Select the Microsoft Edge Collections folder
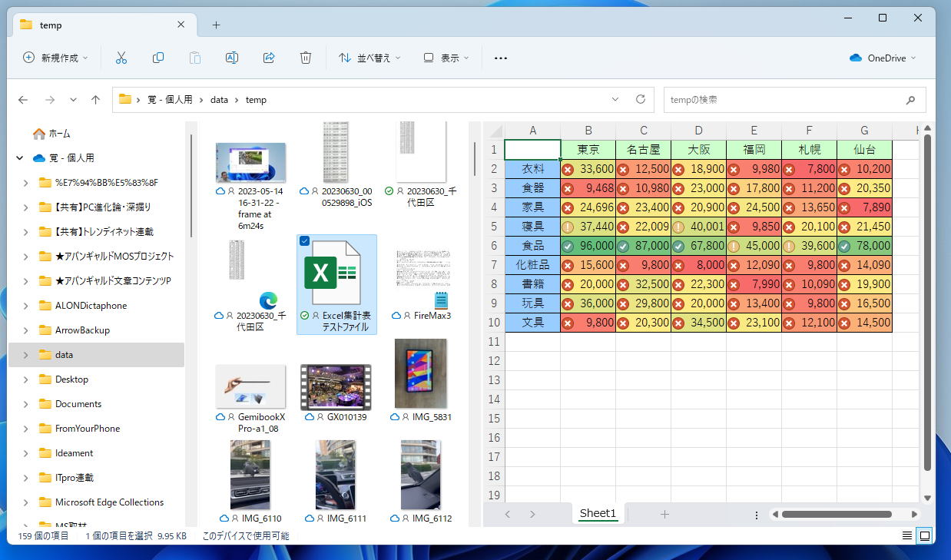 click(109, 502)
